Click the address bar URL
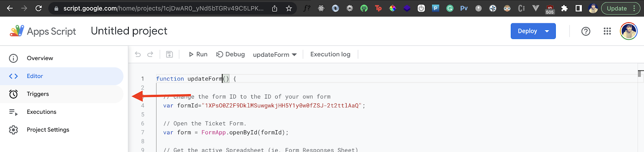This screenshot has height=152, width=644. click(163, 8)
